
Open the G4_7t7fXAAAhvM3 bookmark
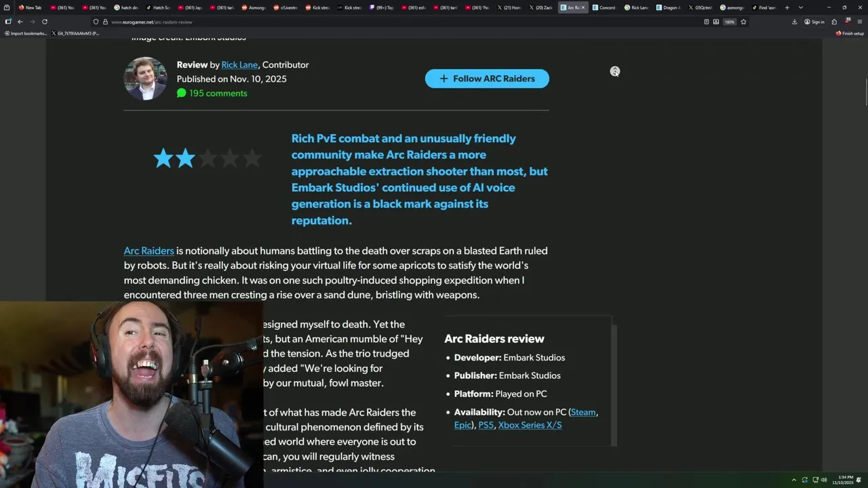point(75,33)
